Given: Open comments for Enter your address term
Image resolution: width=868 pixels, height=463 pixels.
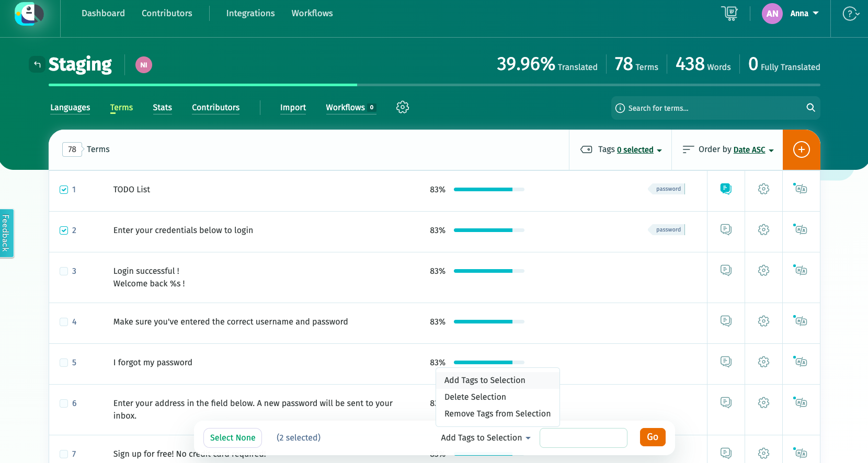Looking at the screenshot, I should point(726,402).
